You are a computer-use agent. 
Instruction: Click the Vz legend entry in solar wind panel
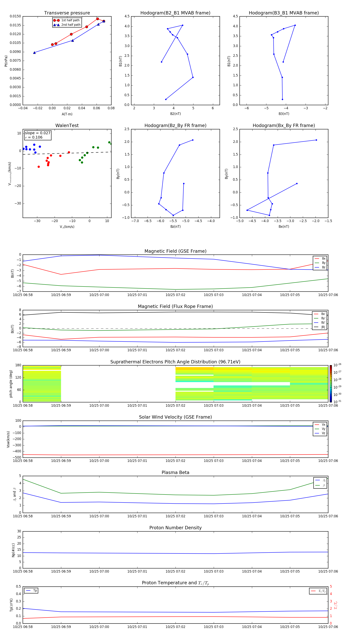(320, 433)
